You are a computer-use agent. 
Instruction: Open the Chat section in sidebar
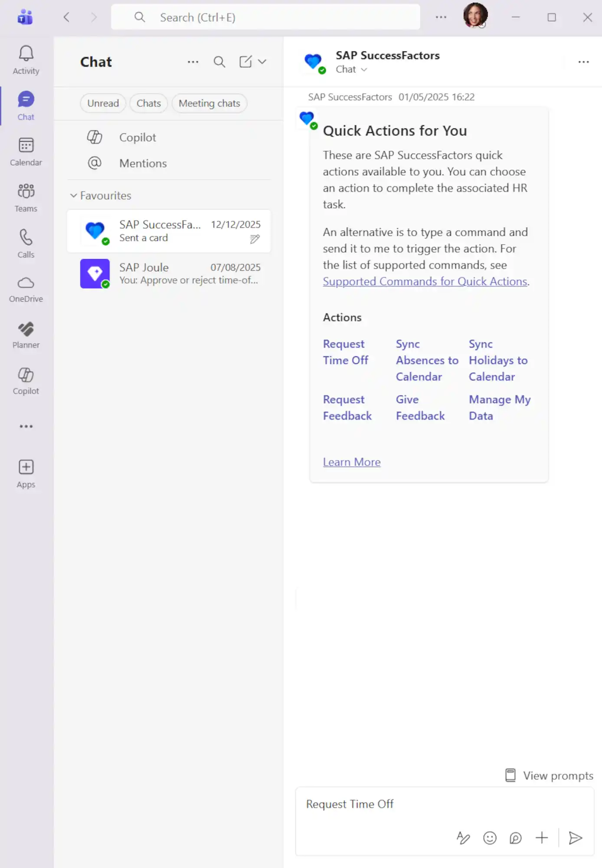[x=26, y=106]
